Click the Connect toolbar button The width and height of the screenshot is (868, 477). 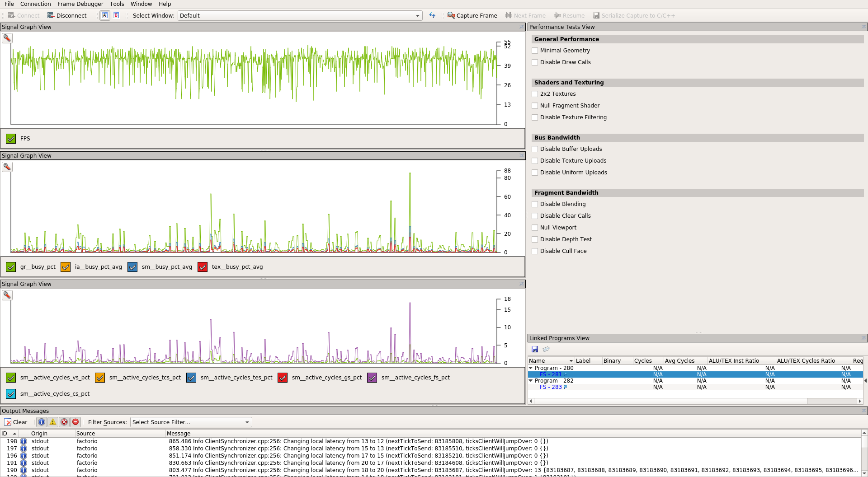24,15
